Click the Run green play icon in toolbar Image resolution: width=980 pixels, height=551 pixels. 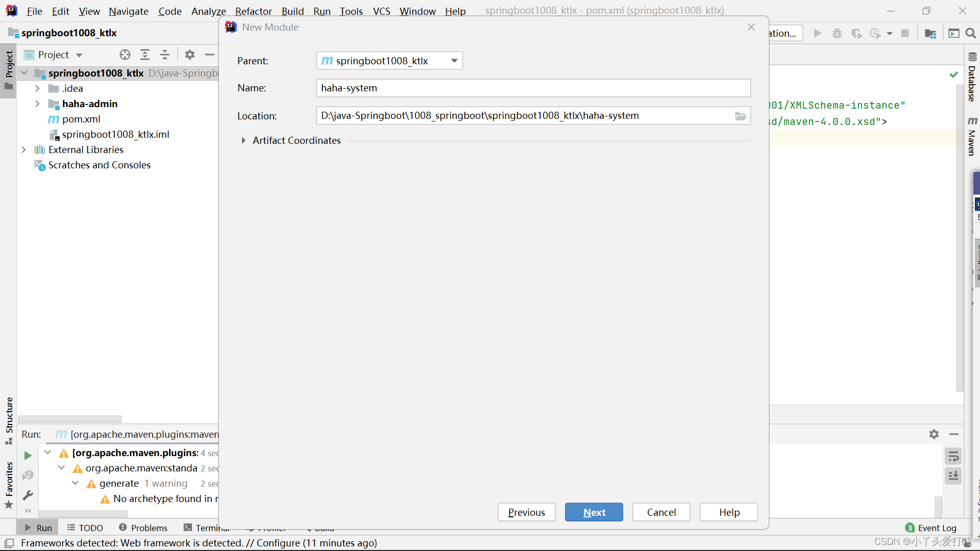817,33
